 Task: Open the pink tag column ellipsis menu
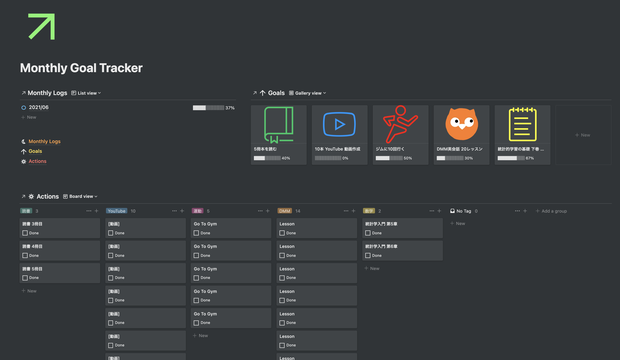(260, 211)
